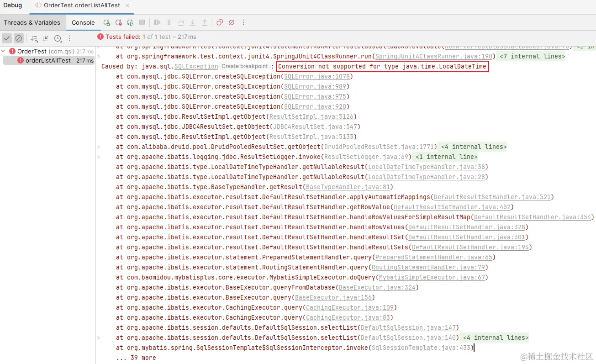The height and width of the screenshot is (364, 596).
Task: Open View Breakpoints dialog
Action: [x=220, y=22]
